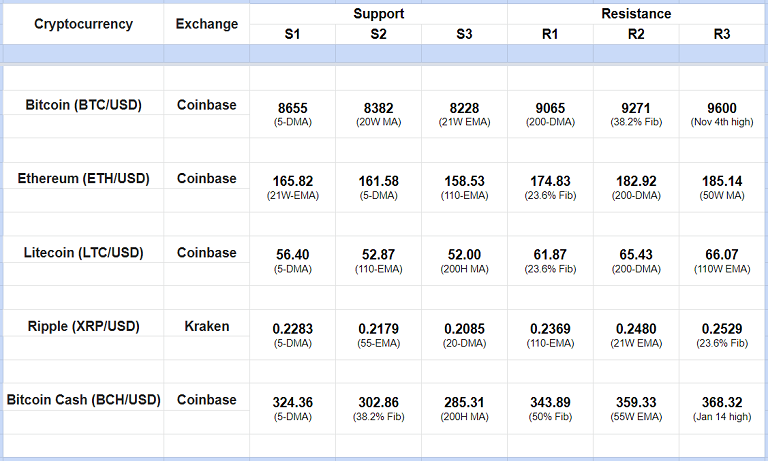Click the R3 column header
Image resolution: width=768 pixels, height=461 pixels.
pyautogui.click(x=722, y=35)
